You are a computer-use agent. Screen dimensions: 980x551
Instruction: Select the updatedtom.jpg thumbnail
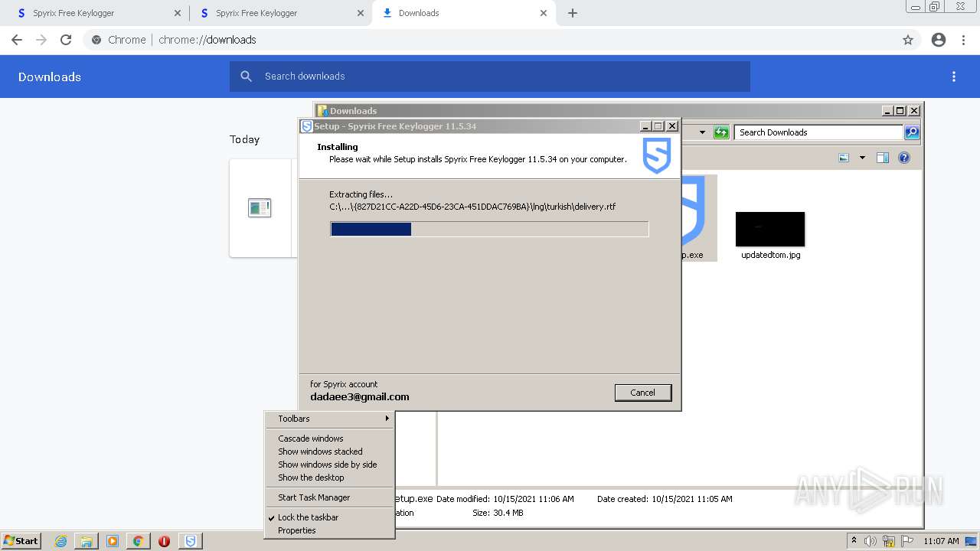click(770, 230)
